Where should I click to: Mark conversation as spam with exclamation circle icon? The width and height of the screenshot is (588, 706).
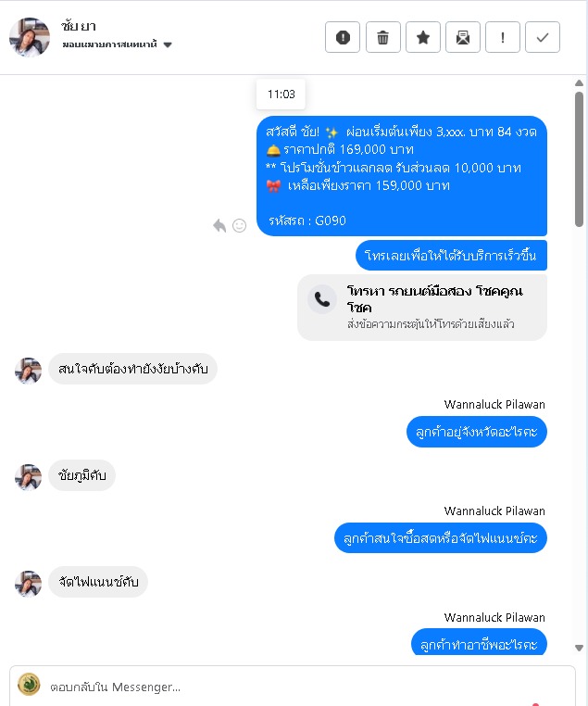point(343,37)
